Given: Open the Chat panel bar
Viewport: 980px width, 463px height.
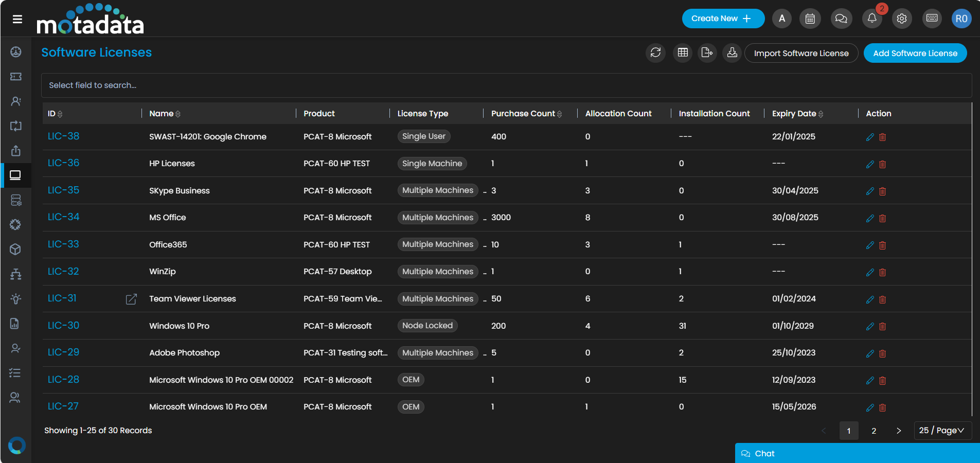Looking at the screenshot, I should [x=857, y=453].
